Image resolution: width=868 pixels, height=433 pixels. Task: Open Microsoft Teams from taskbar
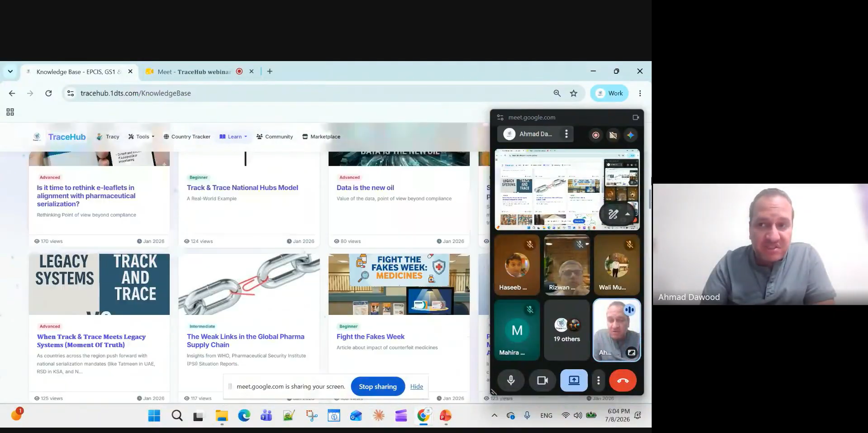point(266,415)
